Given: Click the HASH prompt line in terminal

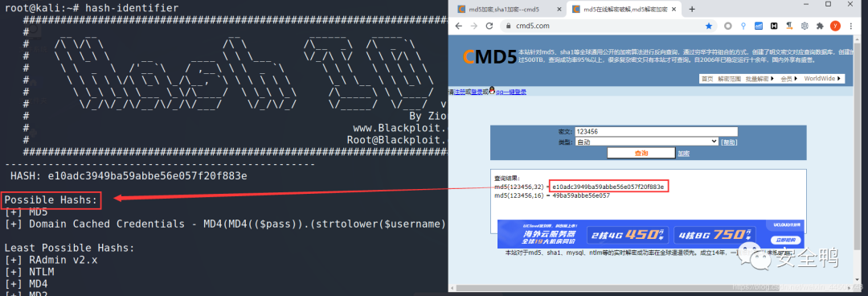Looking at the screenshot, I should 129,176.
